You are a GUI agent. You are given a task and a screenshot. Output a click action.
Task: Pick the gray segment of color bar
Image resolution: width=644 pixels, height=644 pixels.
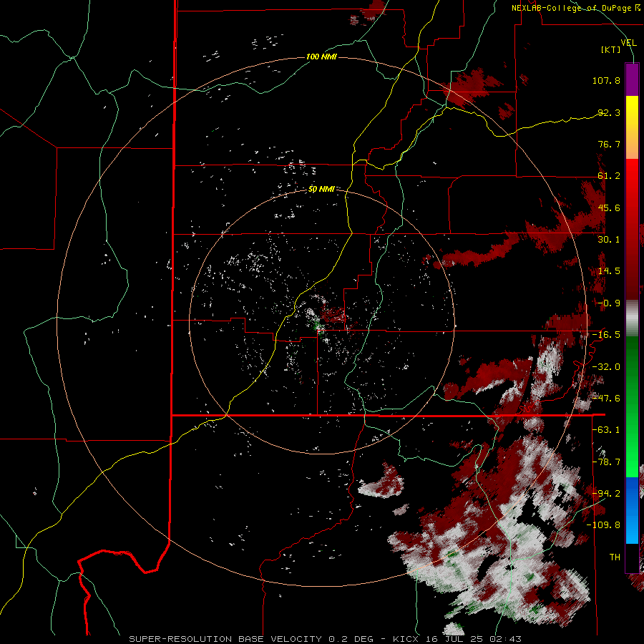[x=632, y=318]
